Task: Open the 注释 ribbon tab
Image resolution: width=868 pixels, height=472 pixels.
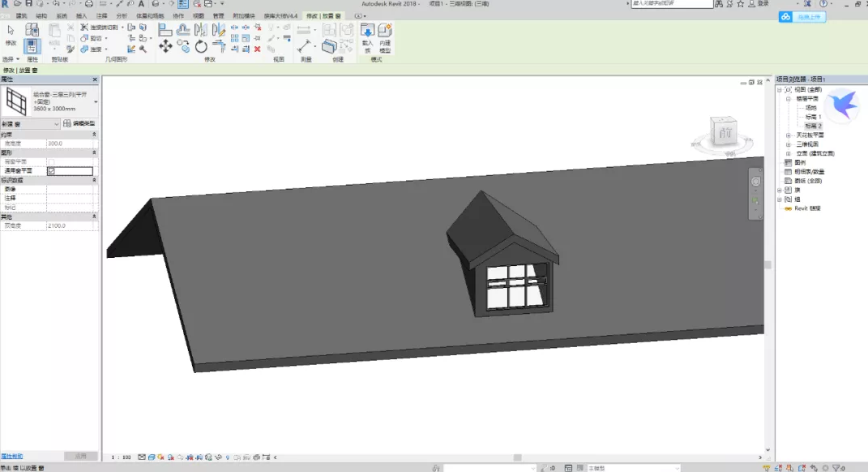Action: [101, 15]
